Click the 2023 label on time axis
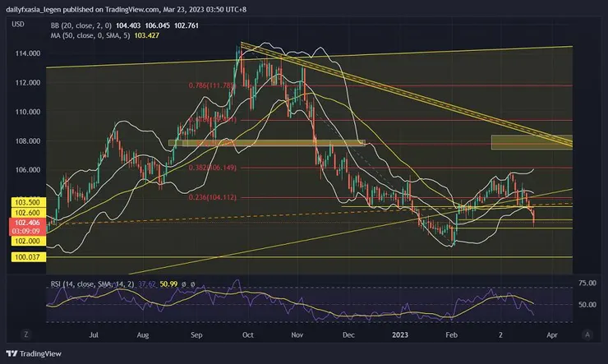 [400, 335]
